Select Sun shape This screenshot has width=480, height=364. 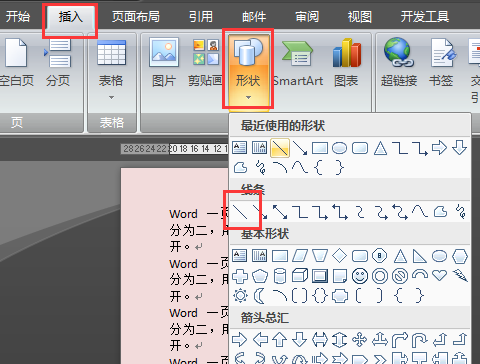(x=240, y=295)
